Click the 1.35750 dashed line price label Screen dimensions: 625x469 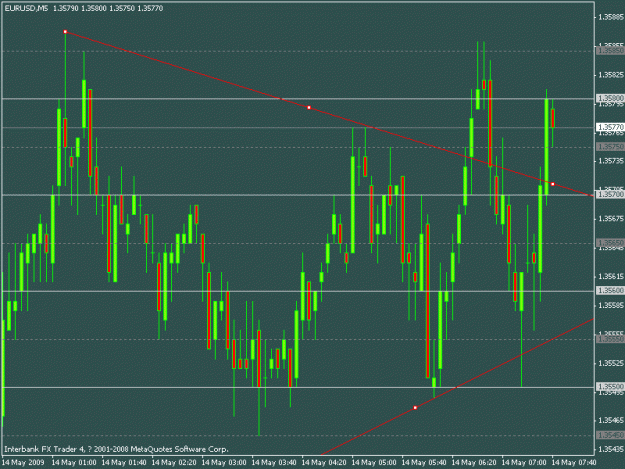(x=610, y=147)
